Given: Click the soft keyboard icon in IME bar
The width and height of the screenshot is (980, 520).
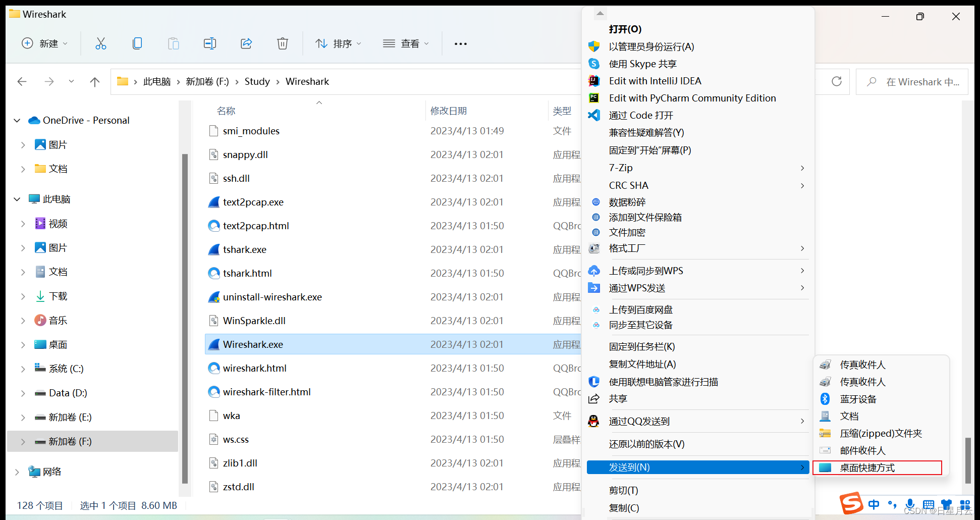Looking at the screenshot, I should [929, 504].
